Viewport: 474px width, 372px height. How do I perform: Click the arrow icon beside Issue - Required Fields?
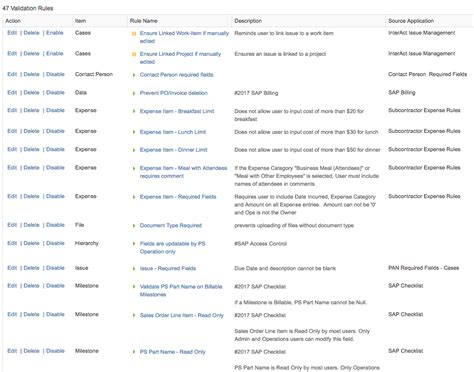coord(134,269)
